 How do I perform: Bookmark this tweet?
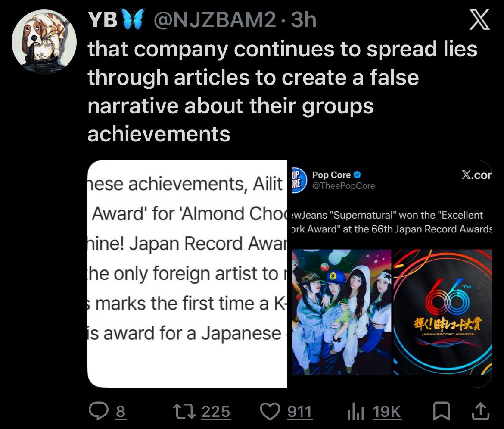point(441,412)
